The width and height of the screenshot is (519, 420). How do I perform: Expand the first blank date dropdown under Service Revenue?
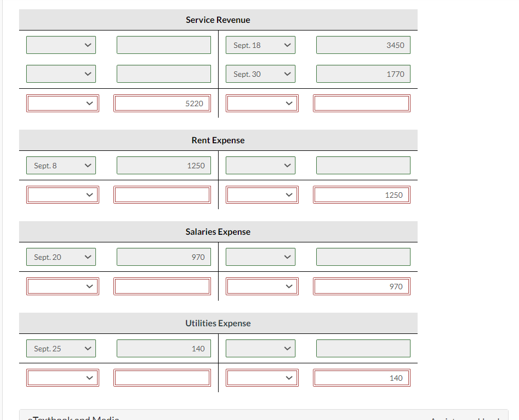click(61, 45)
